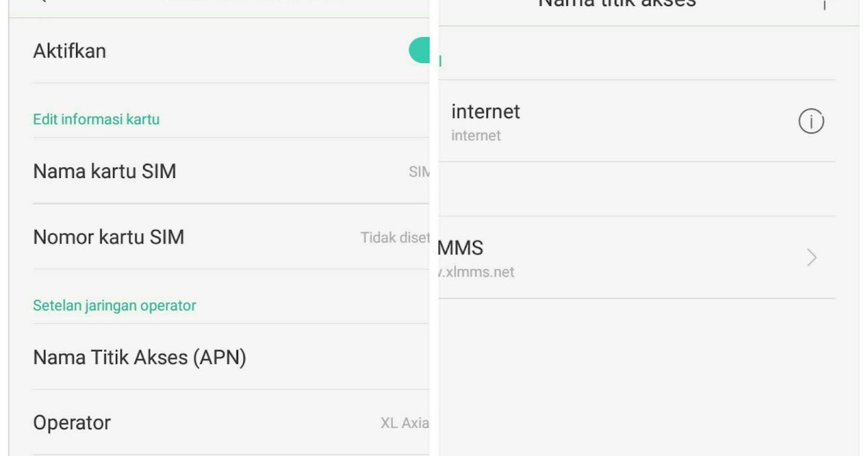Tap the SIM name value beside Nama kartu SIM
The image size is (868, 456).
tap(420, 172)
